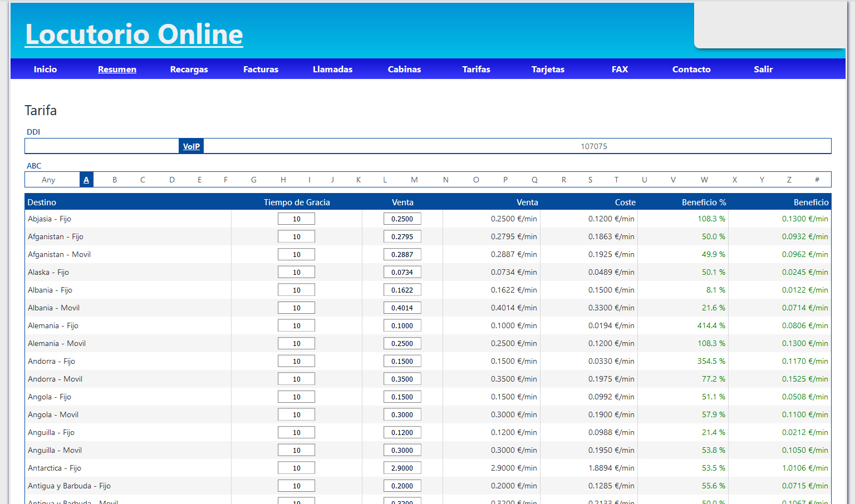The image size is (855, 504).
Task: Filter destinations by Any
Action: (x=48, y=180)
